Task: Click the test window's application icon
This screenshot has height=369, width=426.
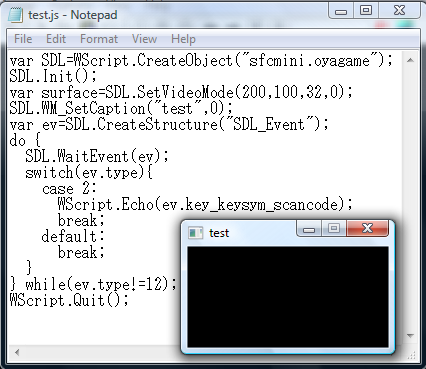Action: [x=195, y=233]
